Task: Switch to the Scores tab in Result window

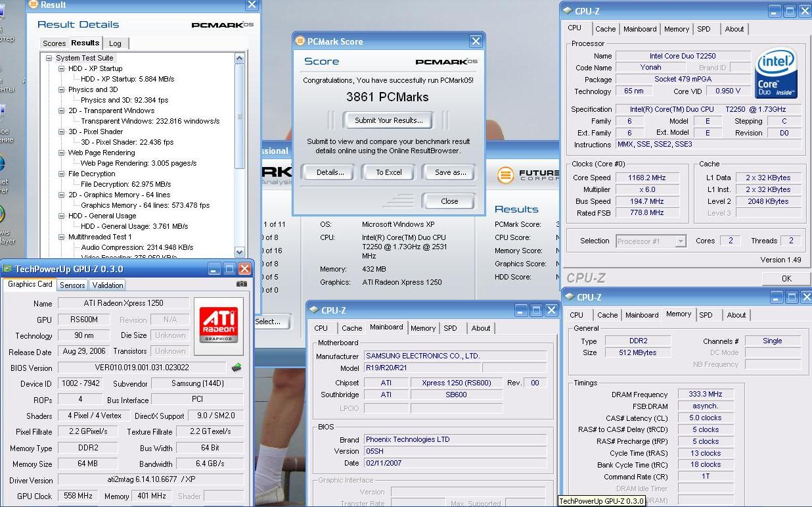Action: click(54, 43)
